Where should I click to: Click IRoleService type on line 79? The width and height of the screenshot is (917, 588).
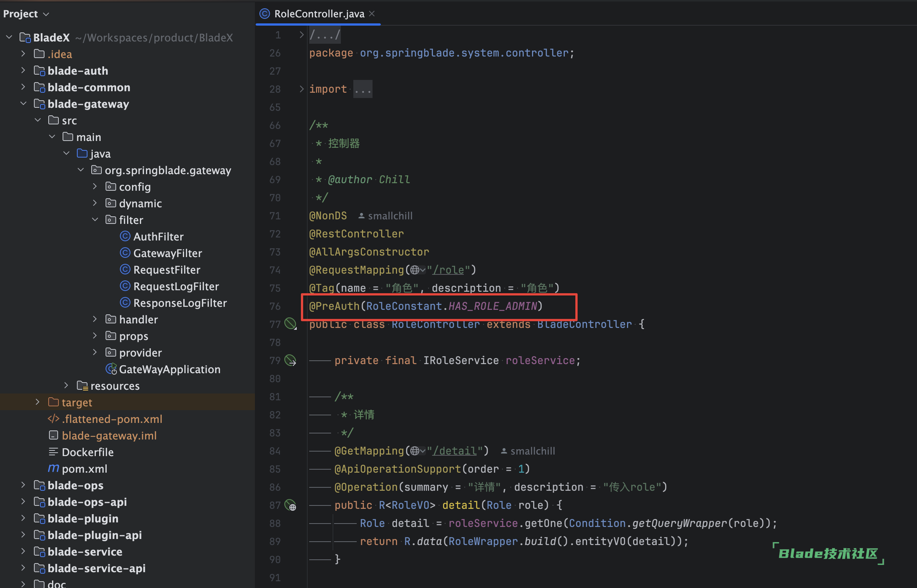(461, 360)
